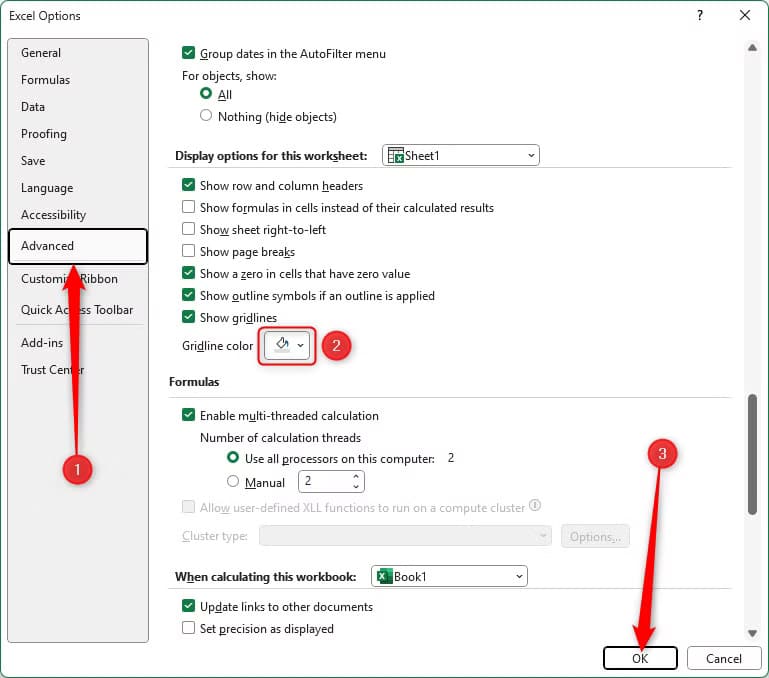Toggle Group dates in the AutoFilter menu
Viewport: 769px width, 678px height.
(188, 53)
